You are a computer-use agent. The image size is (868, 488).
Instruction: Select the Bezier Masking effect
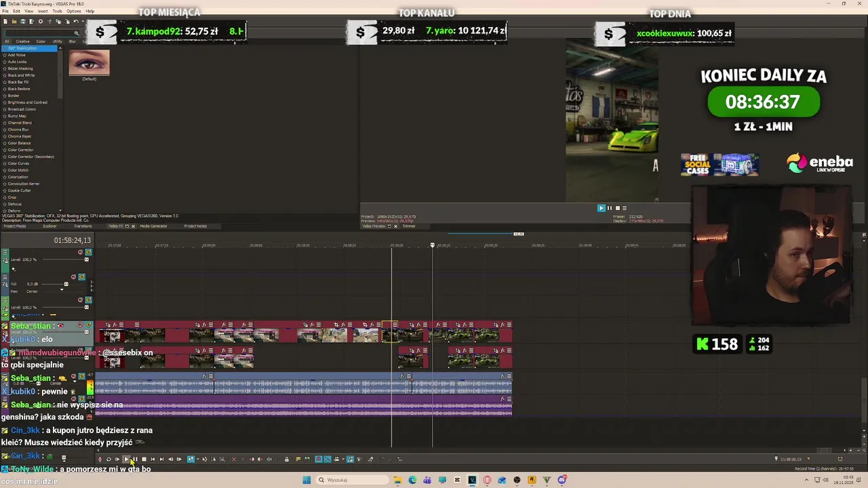click(x=20, y=68)
